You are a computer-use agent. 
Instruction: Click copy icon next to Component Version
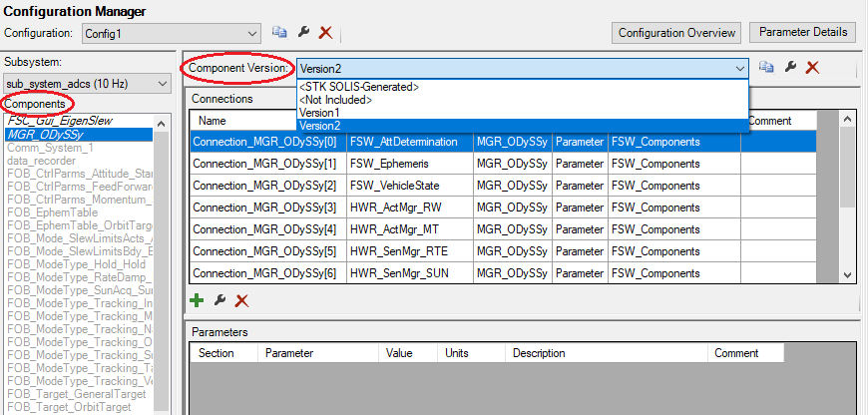(766, 67)
